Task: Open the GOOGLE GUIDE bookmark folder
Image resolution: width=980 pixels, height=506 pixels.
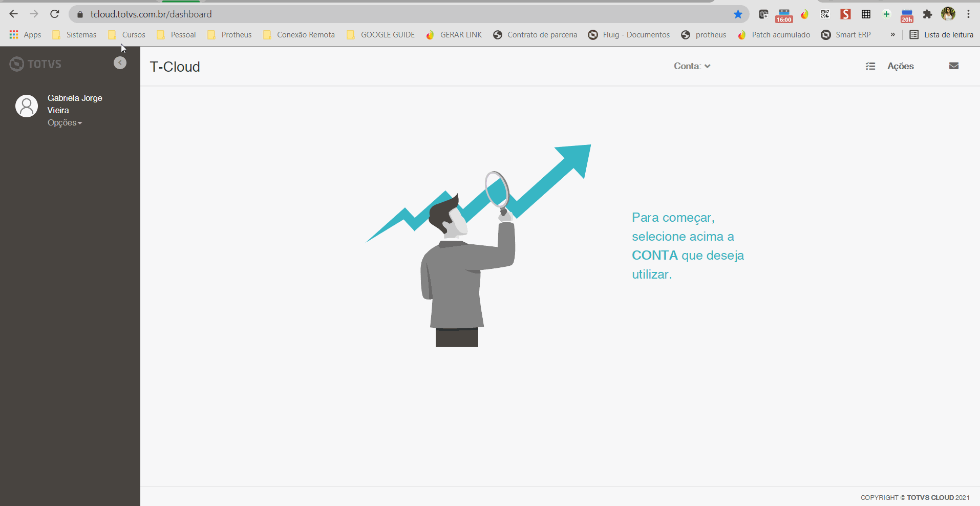Action: click(x=381, y=35)
